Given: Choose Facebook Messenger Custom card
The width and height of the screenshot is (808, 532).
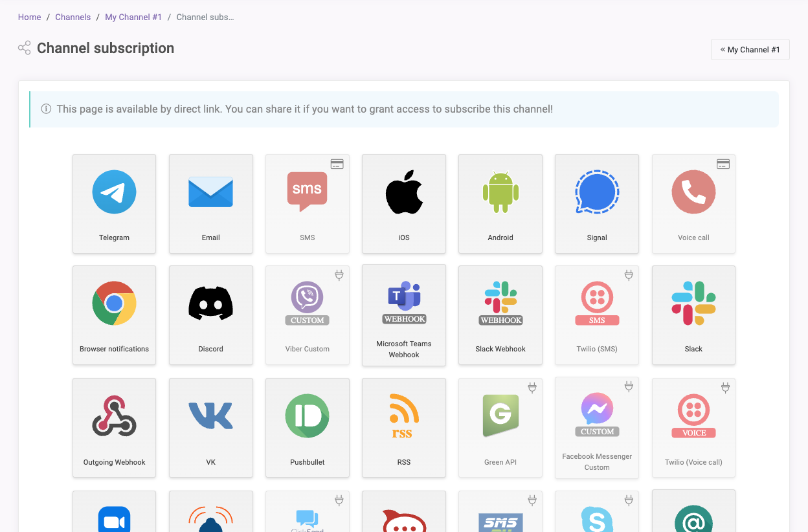Looking at the screenshot, I should [x=596, y=428].
